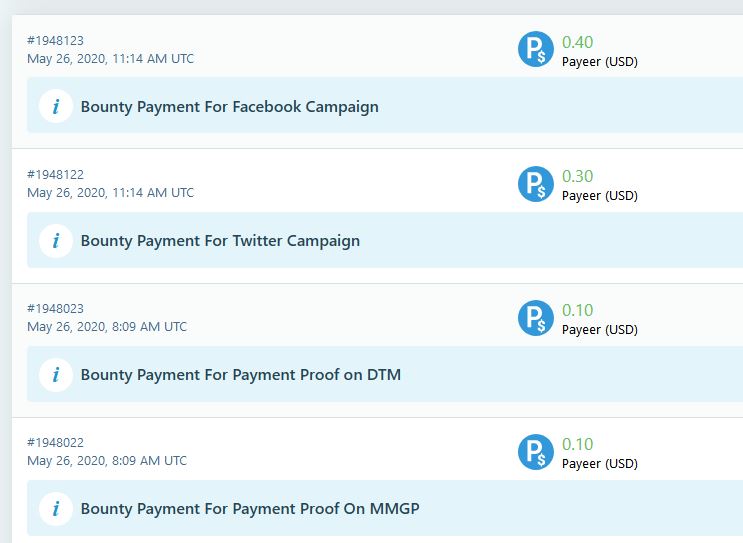Click Payeer icon for transaction #1948022
The width and height of the screenshot is (743, 543).
point(535,452)
